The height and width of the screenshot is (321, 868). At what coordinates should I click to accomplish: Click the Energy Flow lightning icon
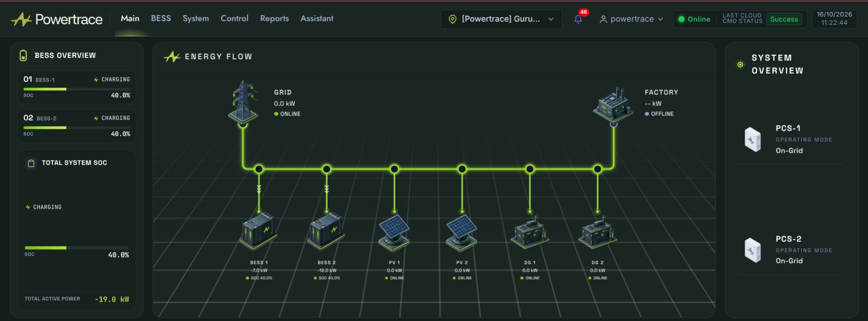(x=172, y=57)
